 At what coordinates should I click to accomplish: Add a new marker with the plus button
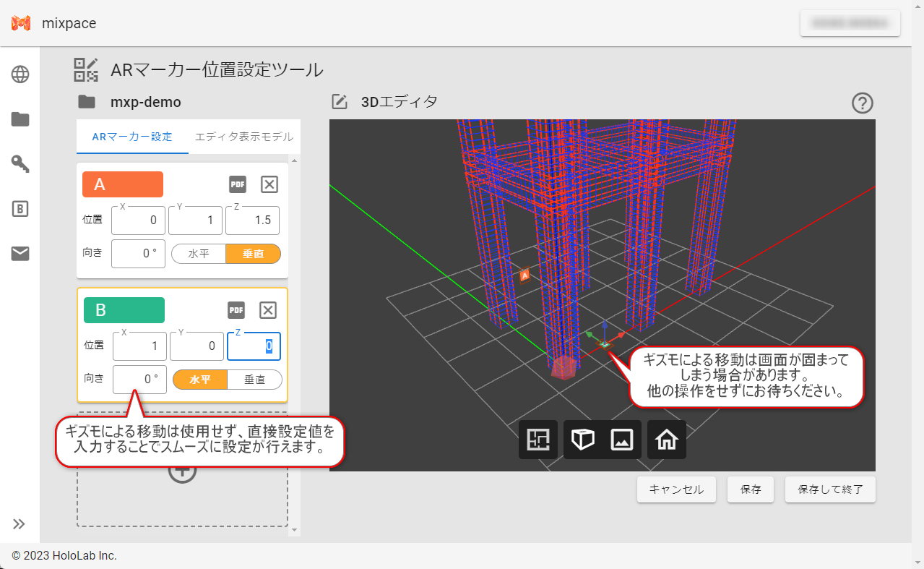[182, 470]
